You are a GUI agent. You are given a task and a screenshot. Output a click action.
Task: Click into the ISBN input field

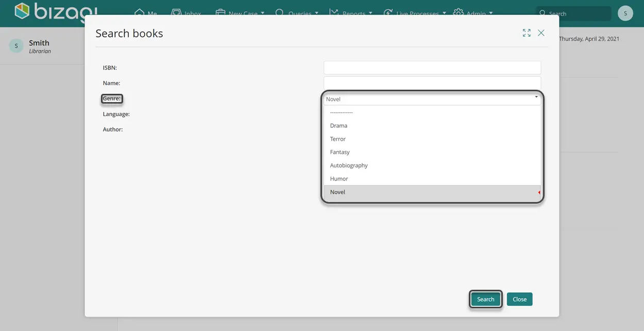pyautogui.click(x=432, y=68)
